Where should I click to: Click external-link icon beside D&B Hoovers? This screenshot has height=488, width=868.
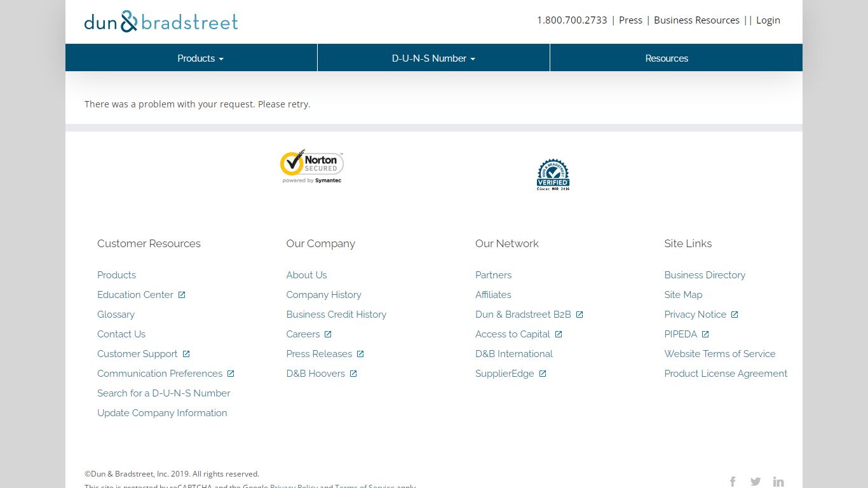click(353, 374)
